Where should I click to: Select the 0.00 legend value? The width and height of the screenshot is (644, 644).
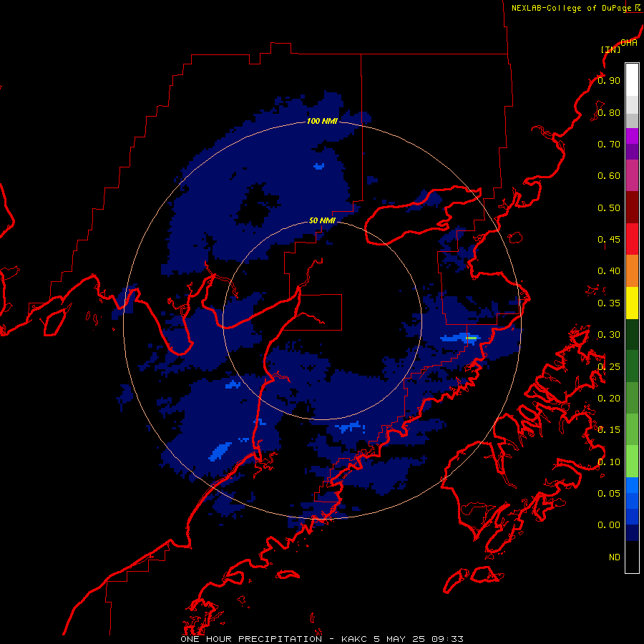[609, 525]
